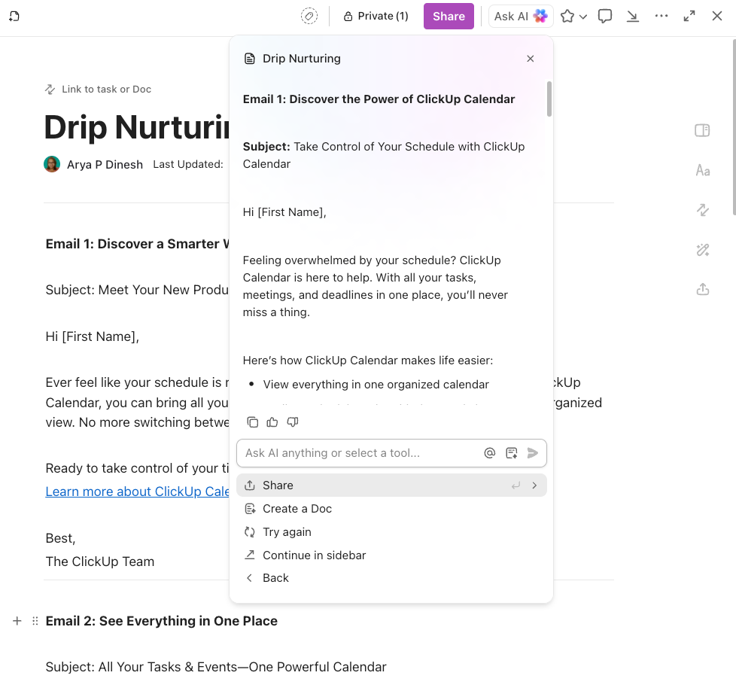Click 'The ClickUp Team' signature line
This screenshot has height=700, width=736.
(x=100, y=562)
